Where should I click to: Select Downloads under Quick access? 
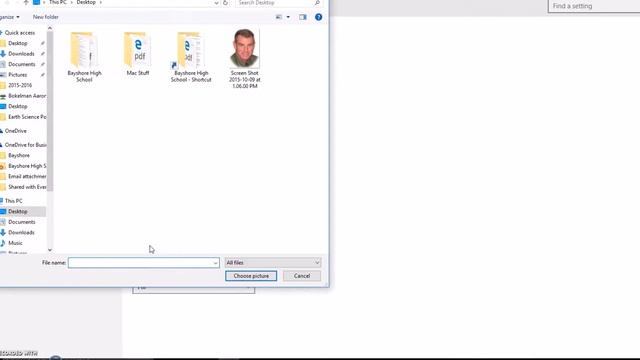tap(21, 54)
